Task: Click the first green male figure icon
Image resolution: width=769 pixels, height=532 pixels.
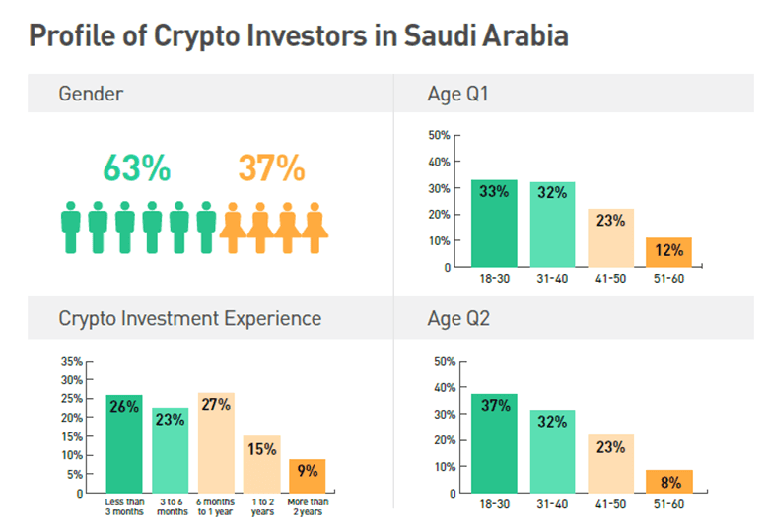Action: tap(71, 228)
